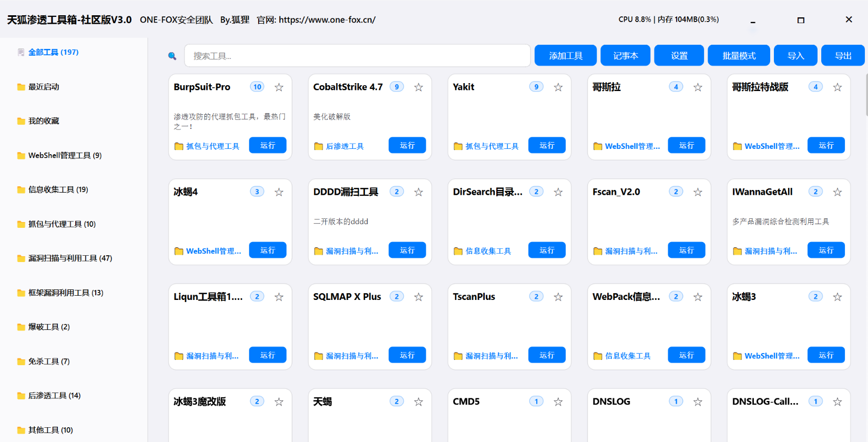Star the Fscan_V2.0 tool

(698, 192)
